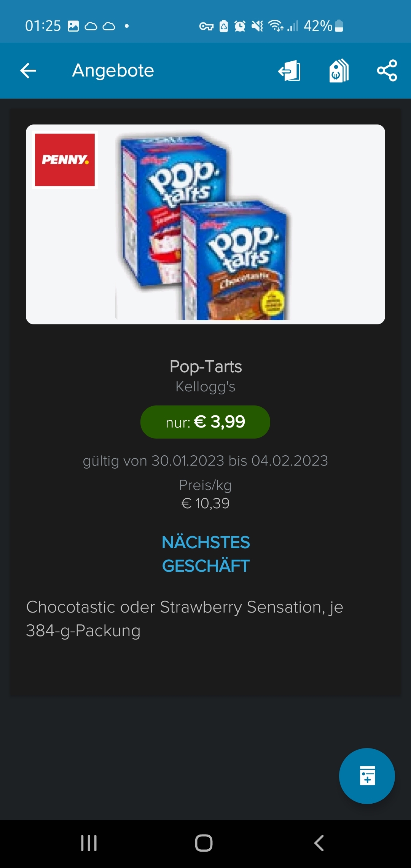Tap the green nur € 3,99 price badge
The height and width of the screenshot is (868, 411).
coord(205,422)
